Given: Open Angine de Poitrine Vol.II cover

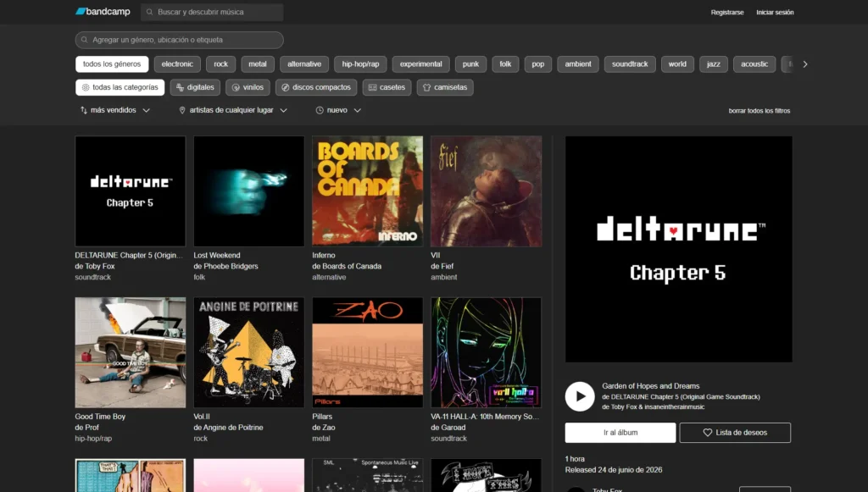Looking at the screenshot, I should [x=249, y=352].
